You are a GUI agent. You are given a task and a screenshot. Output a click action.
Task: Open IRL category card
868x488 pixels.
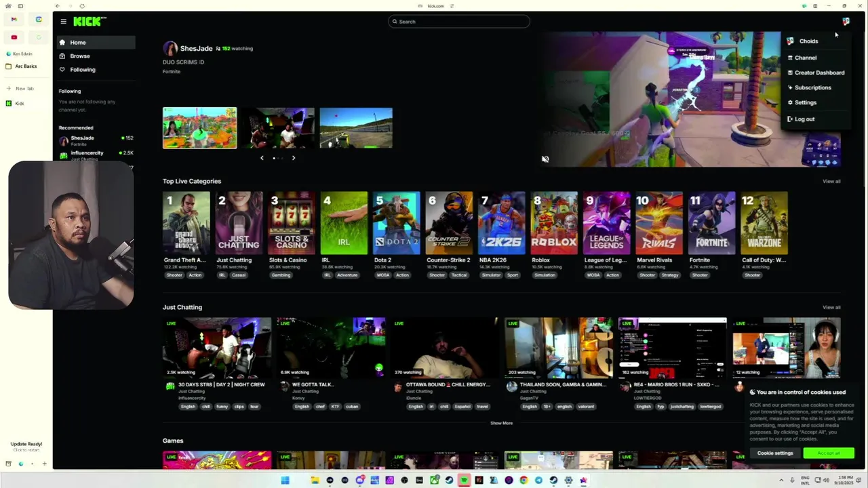click(x=344, y=223)
